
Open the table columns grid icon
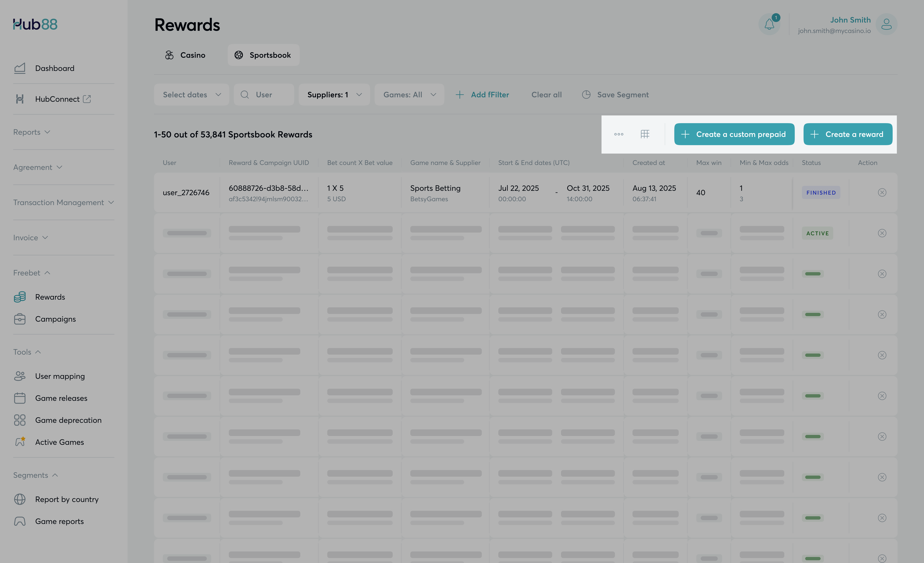(645, 134)
